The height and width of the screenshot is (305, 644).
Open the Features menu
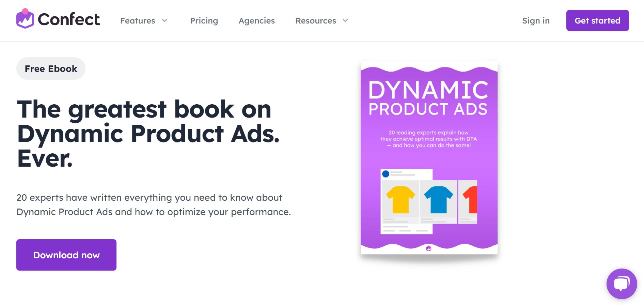tap(138, 21)
